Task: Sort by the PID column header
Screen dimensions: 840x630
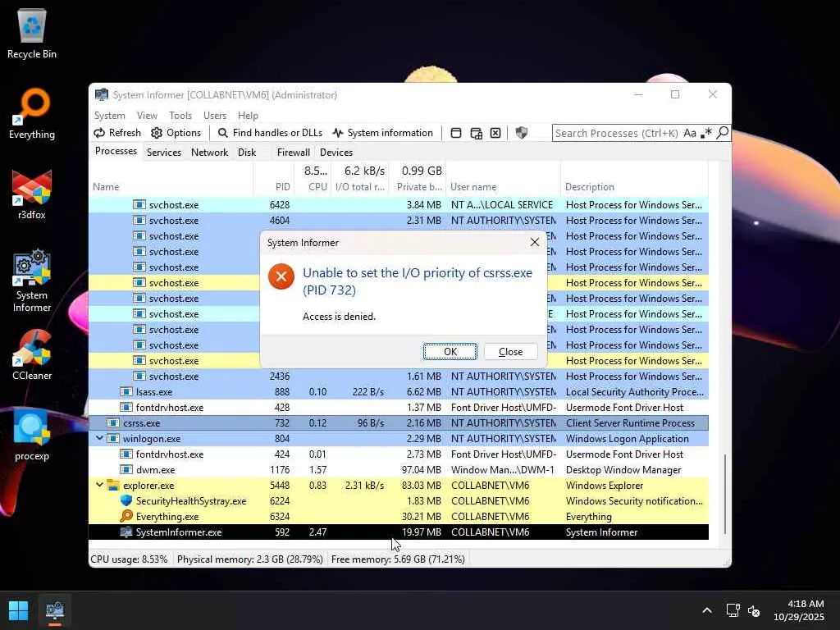Action: point(274,186)
